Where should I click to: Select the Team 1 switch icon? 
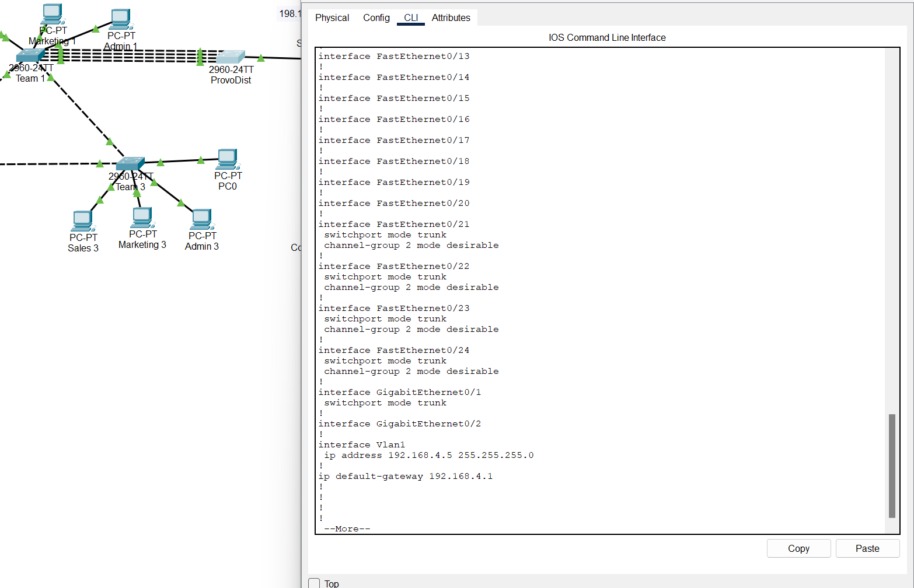[30, 55]
